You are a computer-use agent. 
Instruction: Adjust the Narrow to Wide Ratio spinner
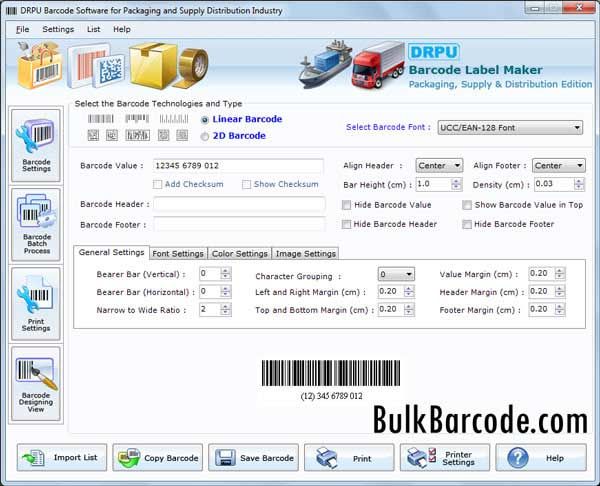tap(226, 309)
